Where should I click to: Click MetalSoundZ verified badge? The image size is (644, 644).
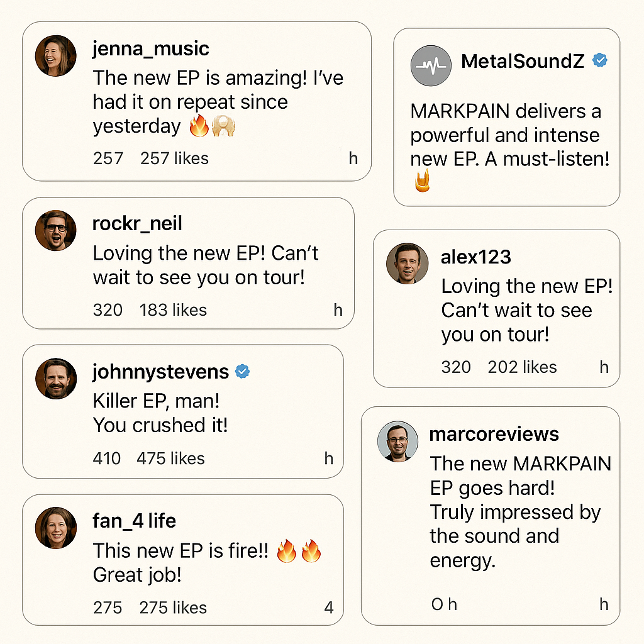tap(601, 60)
